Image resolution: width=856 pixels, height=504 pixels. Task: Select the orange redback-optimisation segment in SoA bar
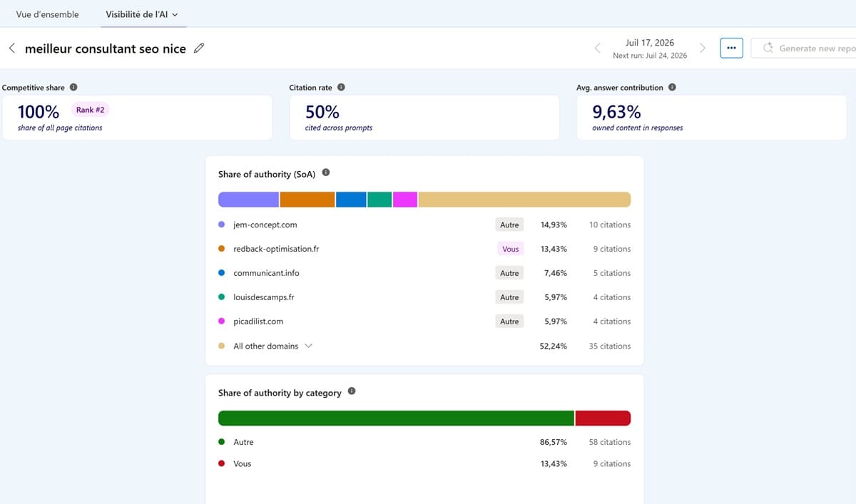(x=307, y=200)
